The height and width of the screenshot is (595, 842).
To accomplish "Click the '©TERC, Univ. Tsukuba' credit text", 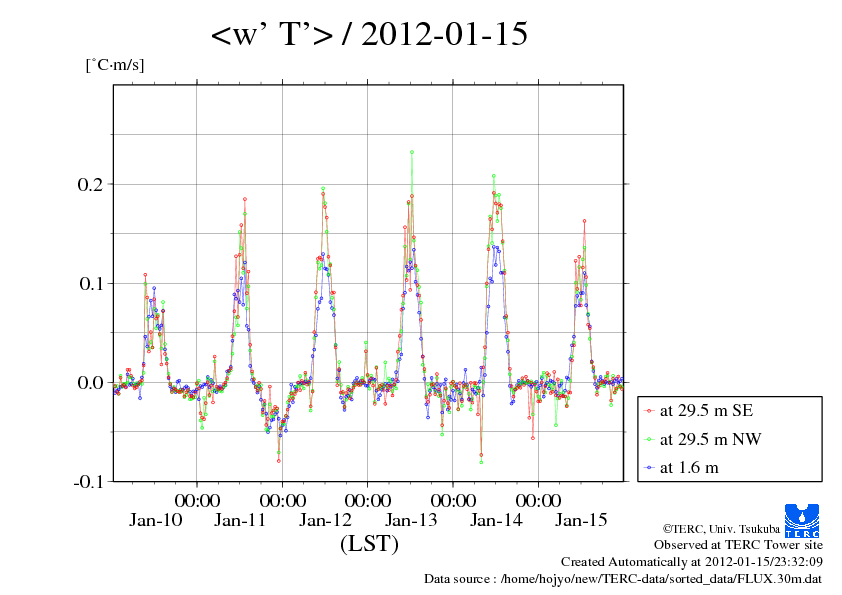I will (x=721, y=529).
